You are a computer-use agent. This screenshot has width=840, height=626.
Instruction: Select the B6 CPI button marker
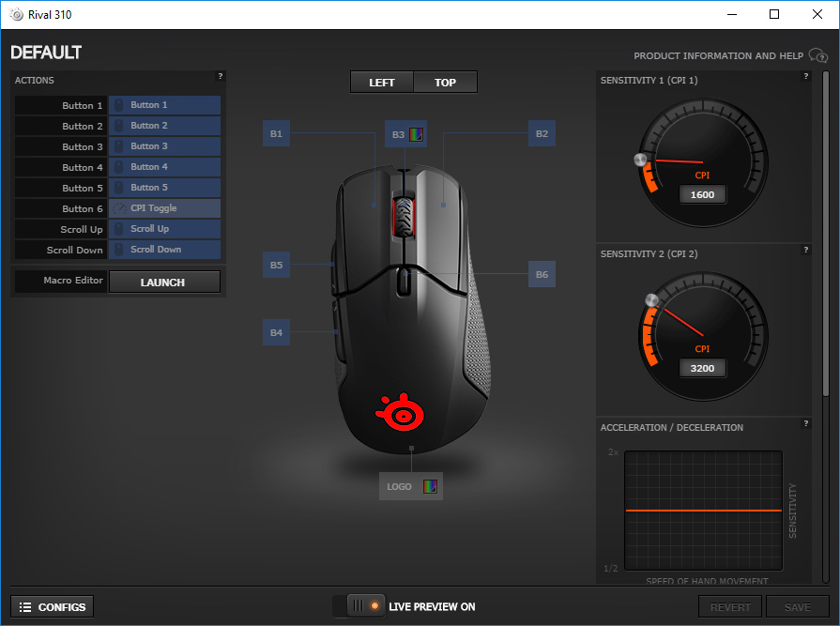coord(542,274)
